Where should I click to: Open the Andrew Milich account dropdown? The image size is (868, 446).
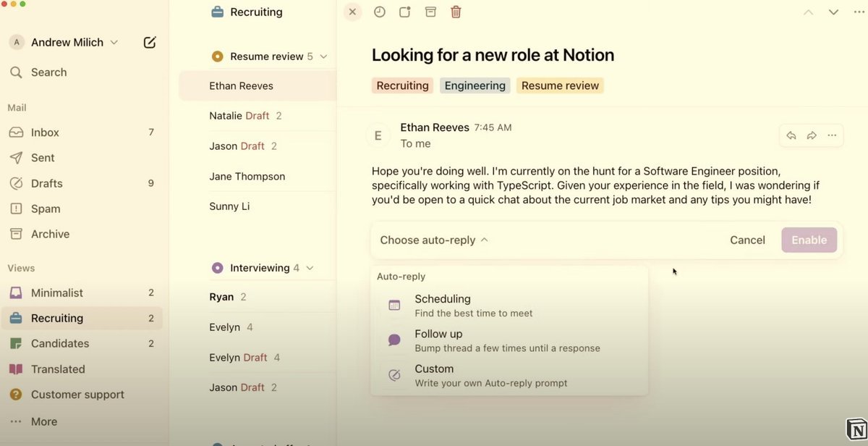click(64, 42)
